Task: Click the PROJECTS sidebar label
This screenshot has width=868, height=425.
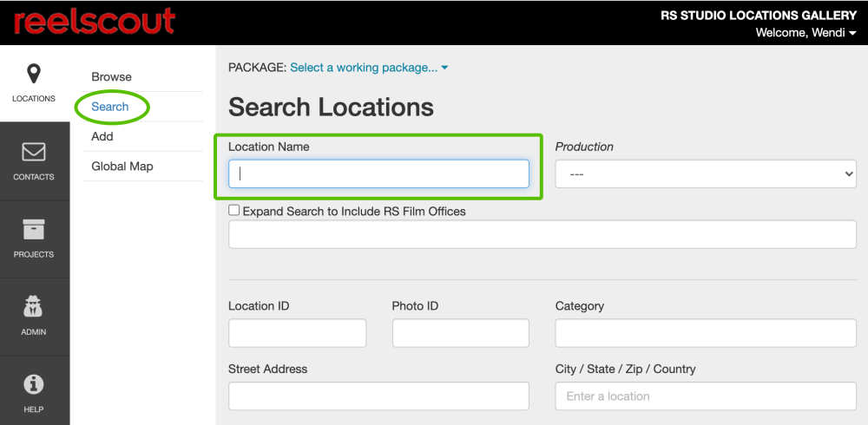Action: (x=34, y=254)
